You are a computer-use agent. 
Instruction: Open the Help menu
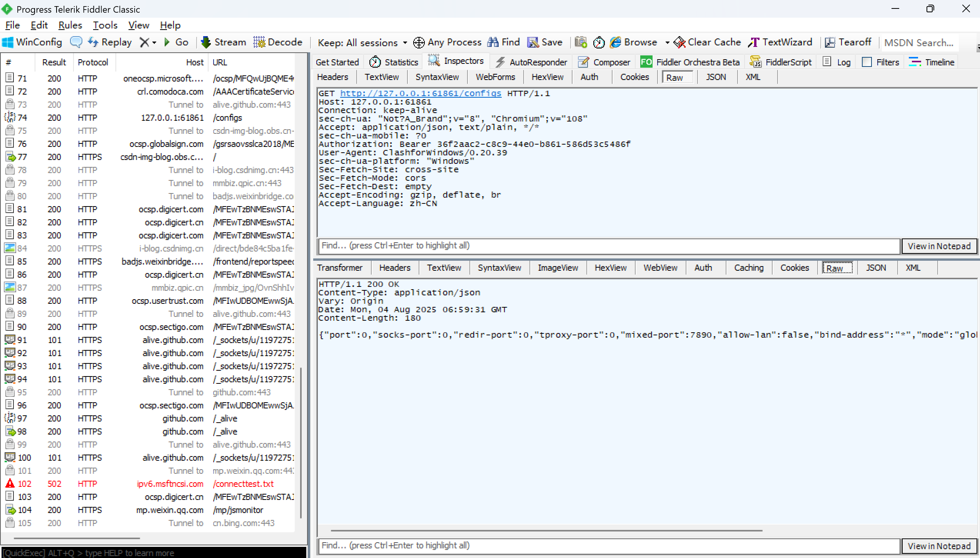(x=170, y=25)
